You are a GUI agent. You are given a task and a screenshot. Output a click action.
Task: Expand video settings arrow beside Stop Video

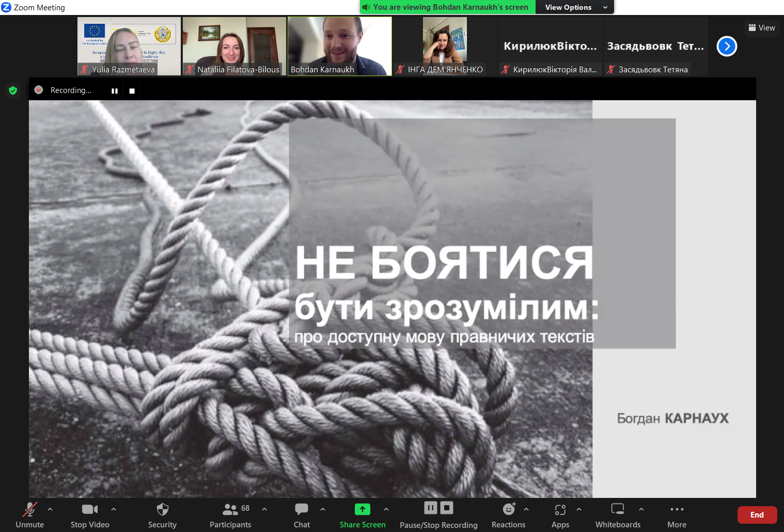114,509
